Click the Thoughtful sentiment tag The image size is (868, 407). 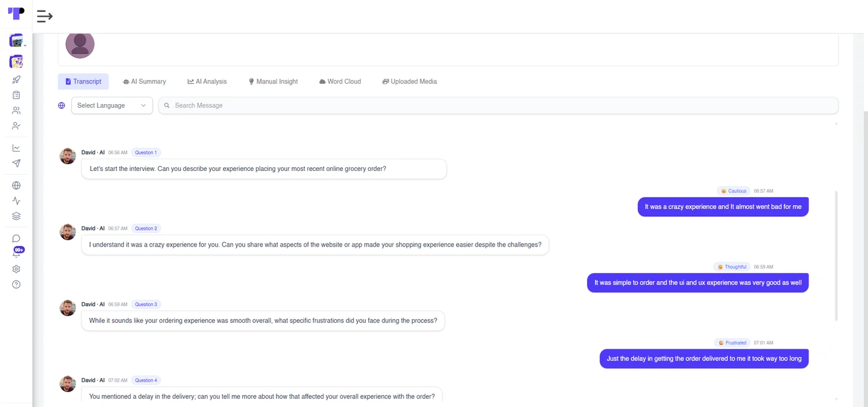click(x=732, y=267)
